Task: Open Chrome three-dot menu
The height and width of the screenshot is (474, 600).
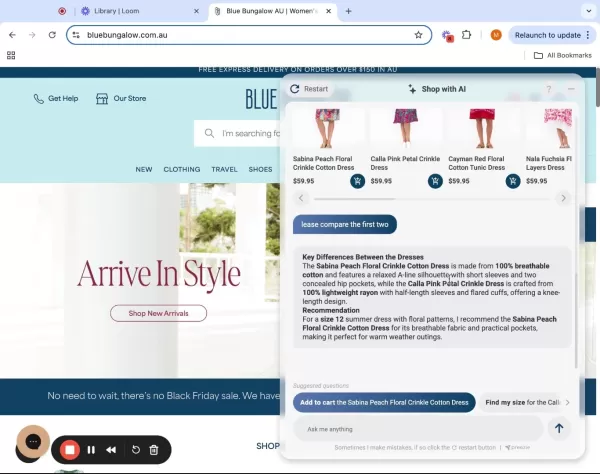Action: [588, 35]
